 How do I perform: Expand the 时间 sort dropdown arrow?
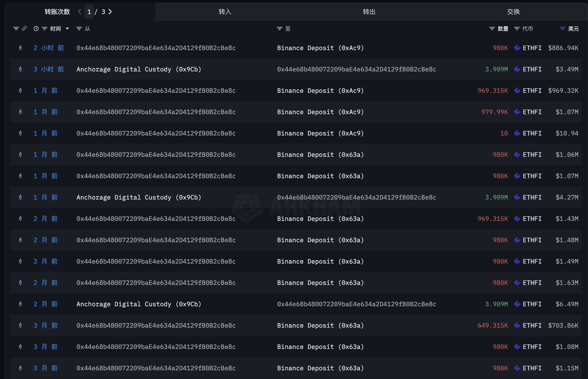pyautogui.click(x=67, y=29)
